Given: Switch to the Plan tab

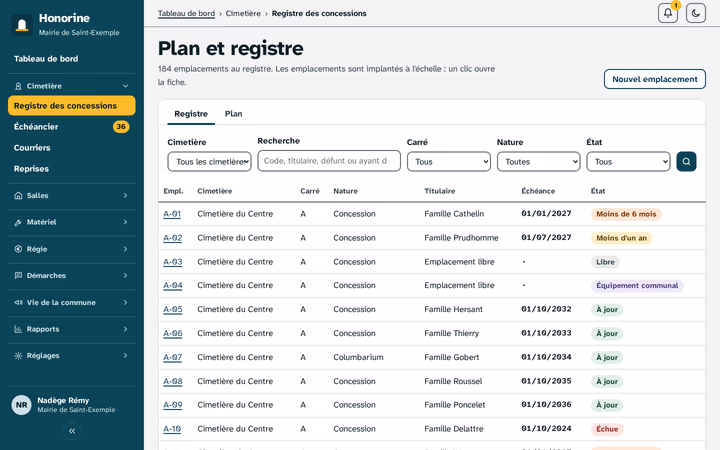Looking at the screenshot, I should point(233,114).
